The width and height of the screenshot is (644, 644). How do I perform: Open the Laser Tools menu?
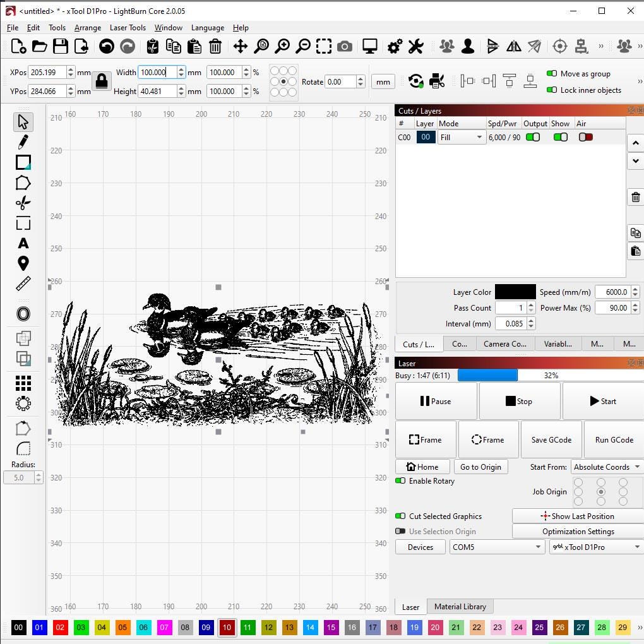(128, 28)
